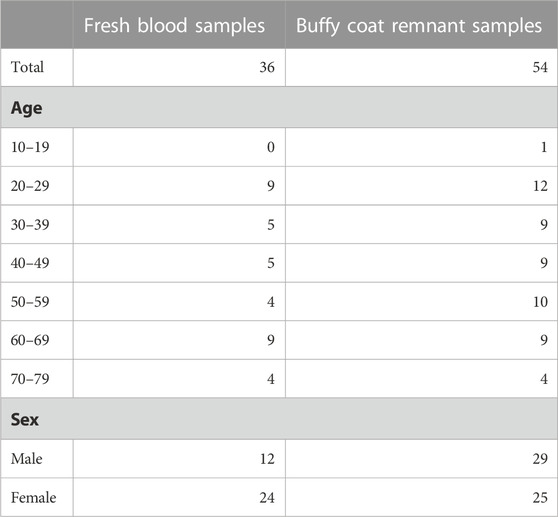558x517 pixels.
Task: Select the 50–59 age row label
Action: (x=30, y=302)
